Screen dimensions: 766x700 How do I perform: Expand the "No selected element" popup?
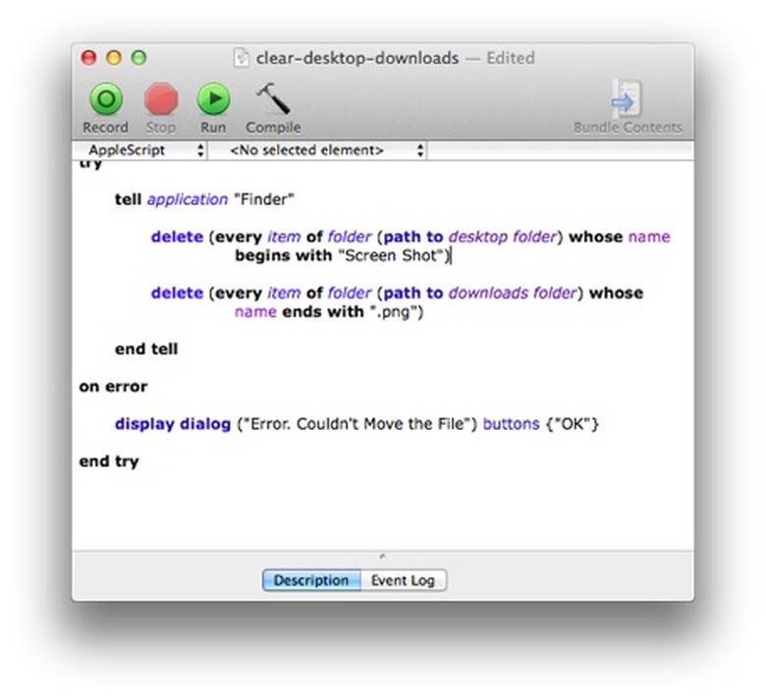pos(325,150)
